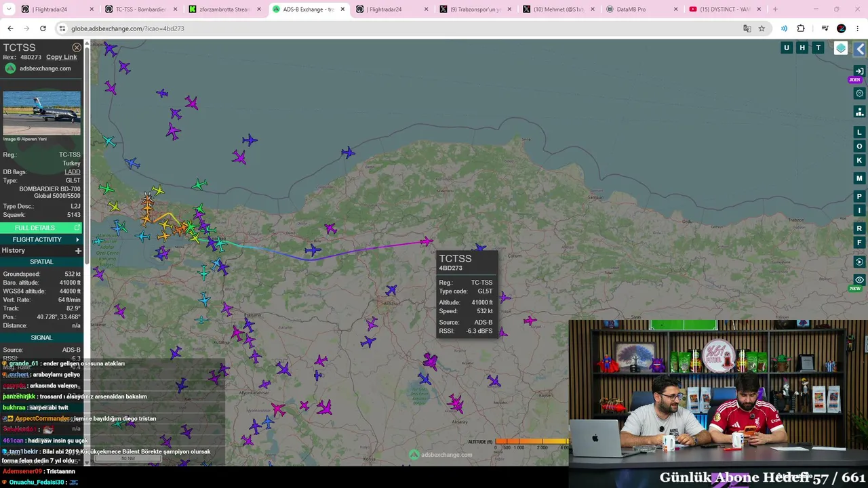Open the map settings gear
The height and width of the screenshot is (488, 868).
860,94
